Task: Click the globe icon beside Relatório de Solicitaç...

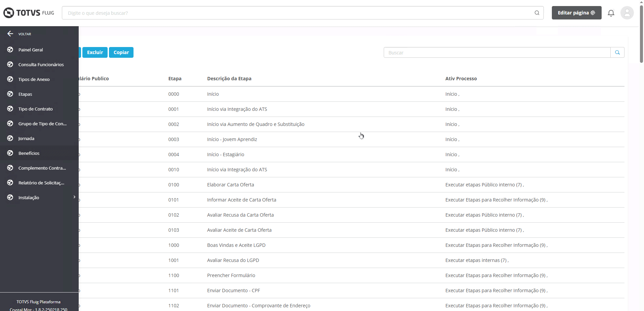Action: 10,182
